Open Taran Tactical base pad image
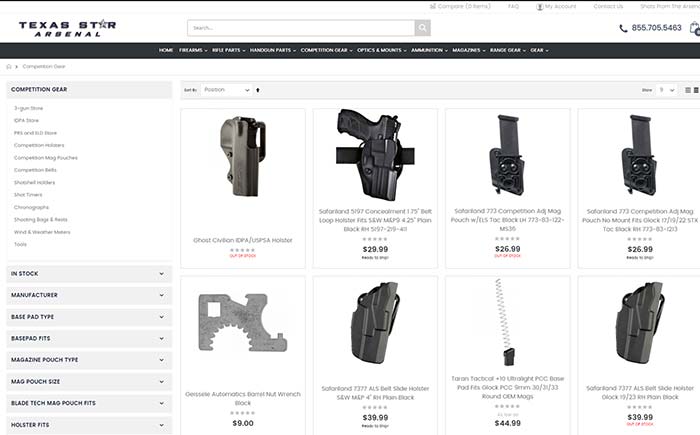 coord(505,322)
